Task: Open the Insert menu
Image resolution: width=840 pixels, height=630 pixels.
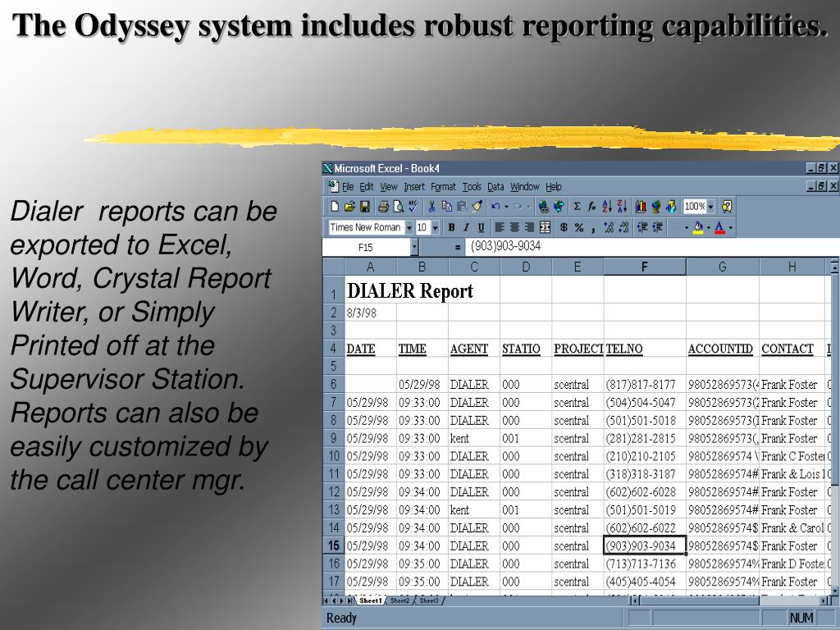Action: (414, 186)
